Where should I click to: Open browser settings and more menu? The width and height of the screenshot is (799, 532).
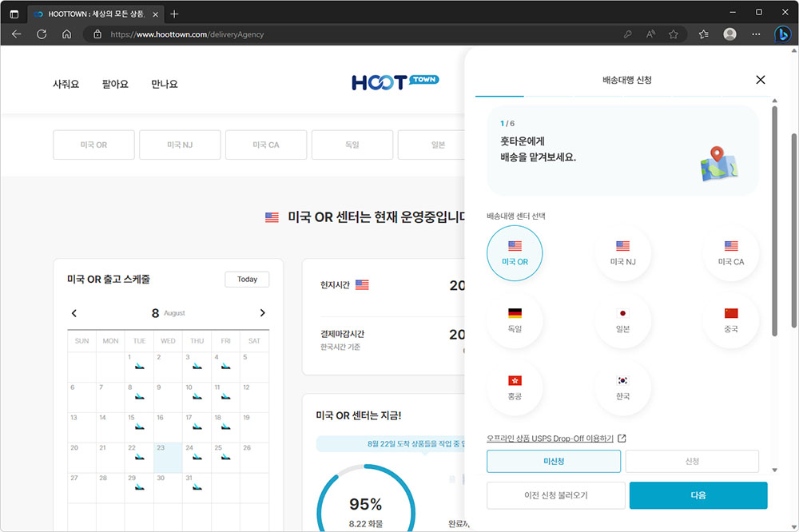click(756, 34)
